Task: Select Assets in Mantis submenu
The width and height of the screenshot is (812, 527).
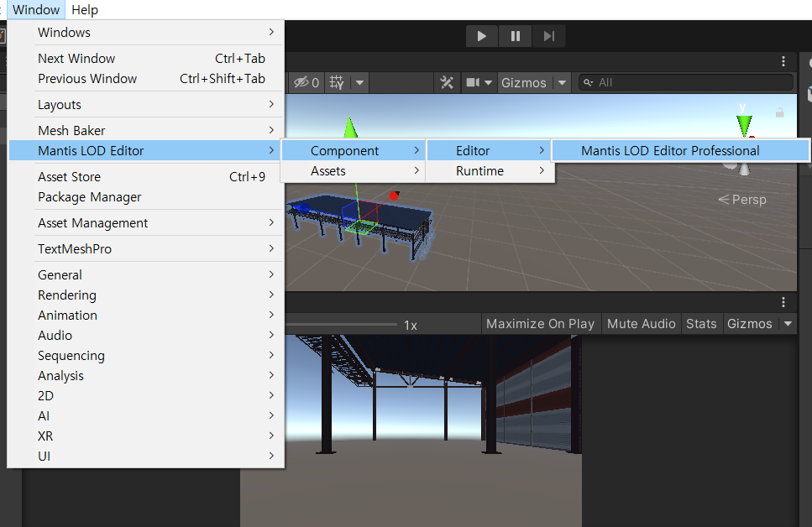Action: 354,171
